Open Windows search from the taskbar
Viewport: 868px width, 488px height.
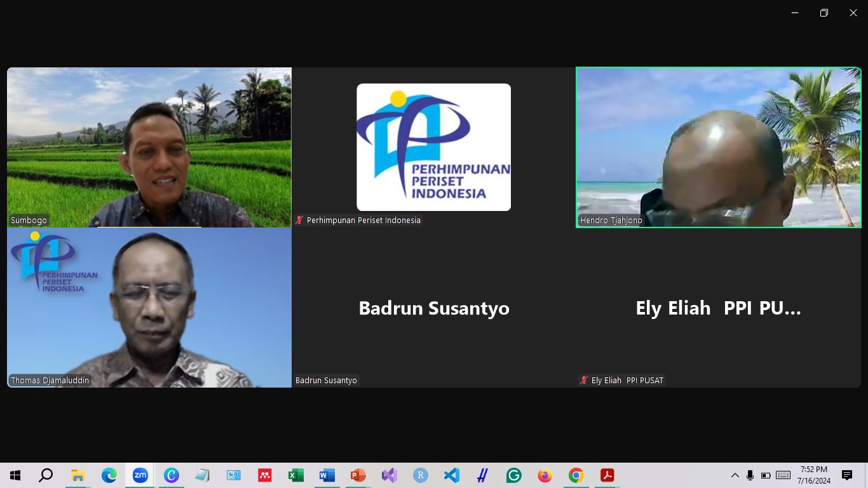tap(46, 475)
